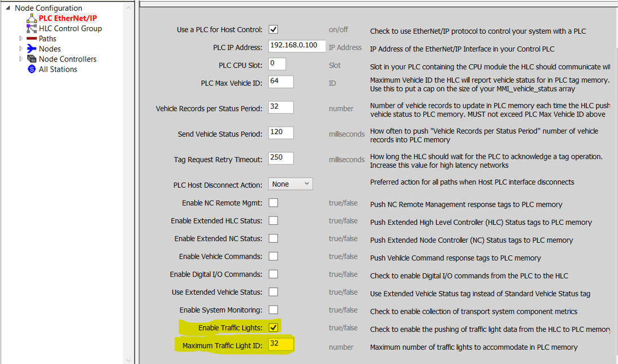Check Enable Extended HLC Status
Screen dimensions: 618x364
(273, 221)
